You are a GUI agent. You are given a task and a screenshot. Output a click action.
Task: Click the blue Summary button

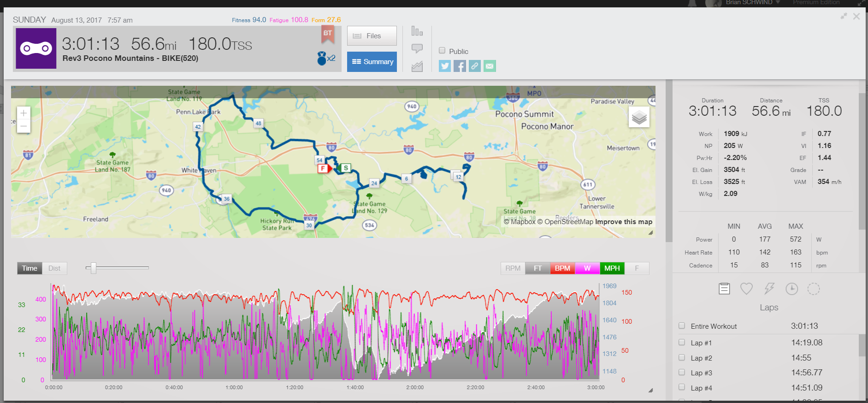372,62
